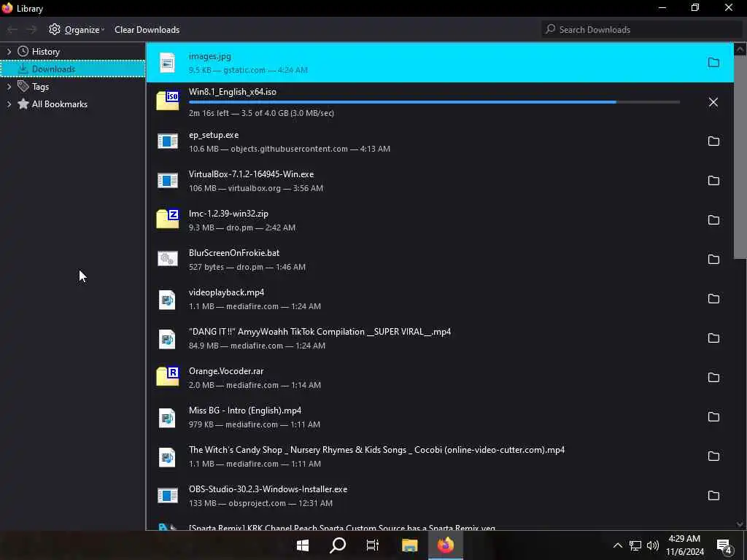Show the DANG IT AmyyWoahh mp4 in folder
747x560 pixels.
coord(713,338)
